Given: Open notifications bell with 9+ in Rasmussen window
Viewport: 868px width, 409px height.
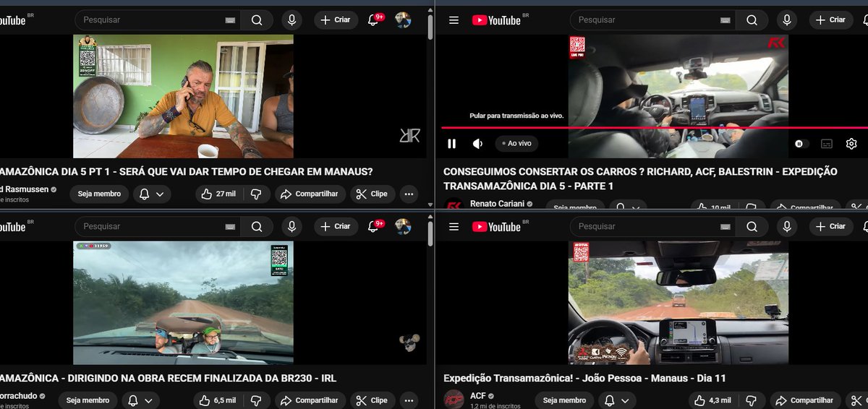Looking at the screenshot, I should [375, 20].
